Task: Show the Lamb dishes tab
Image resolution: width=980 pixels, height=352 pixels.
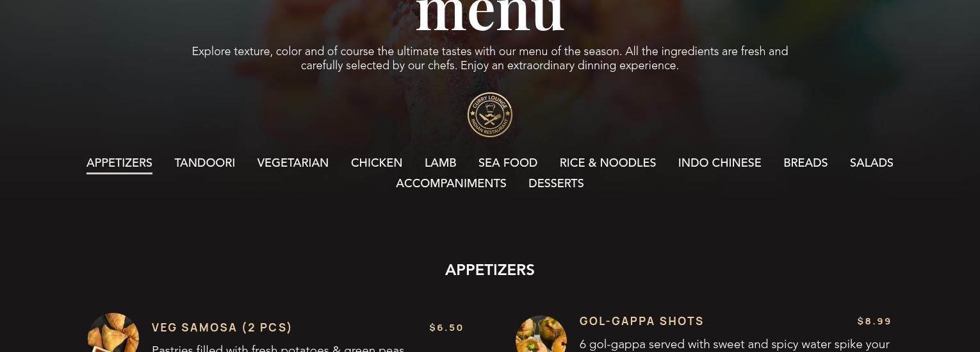Action: tap(441, 163)
